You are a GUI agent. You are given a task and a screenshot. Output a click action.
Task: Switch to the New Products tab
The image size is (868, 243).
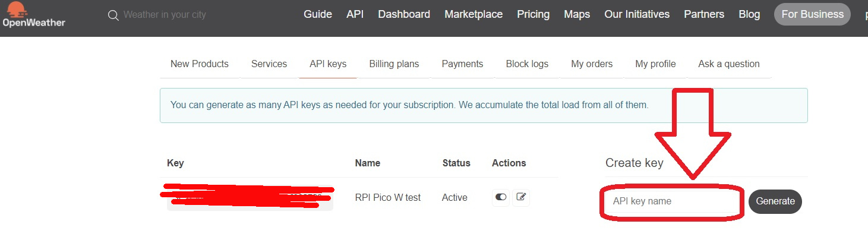pos(200,64)
